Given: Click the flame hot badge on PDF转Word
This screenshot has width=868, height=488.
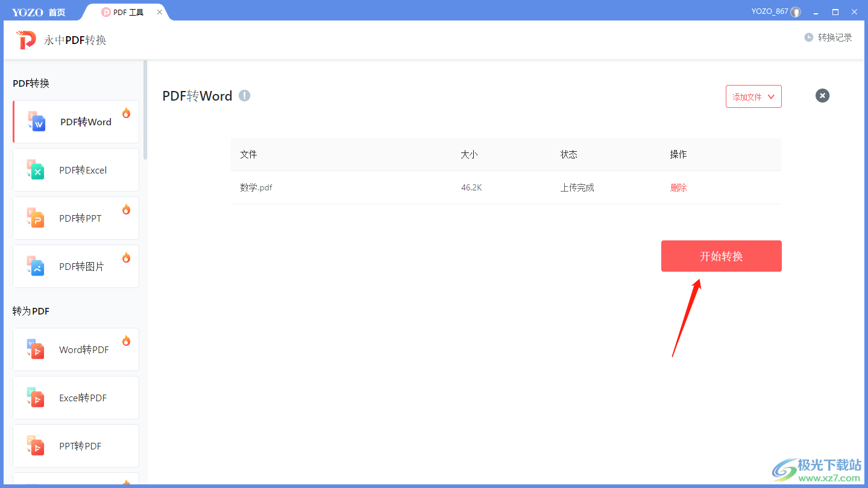Looking at the screenshot, I should 126,113.
